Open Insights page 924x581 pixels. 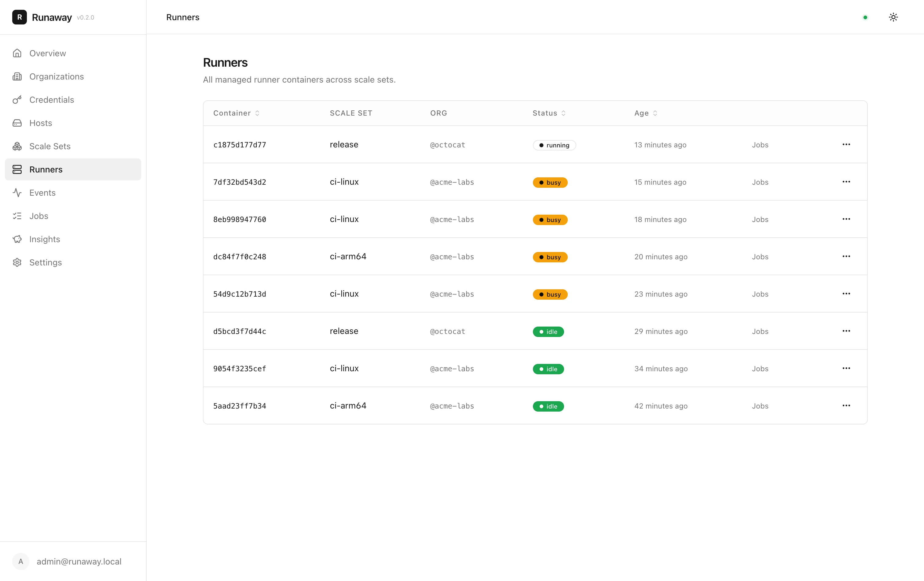(x=73, y=239)
